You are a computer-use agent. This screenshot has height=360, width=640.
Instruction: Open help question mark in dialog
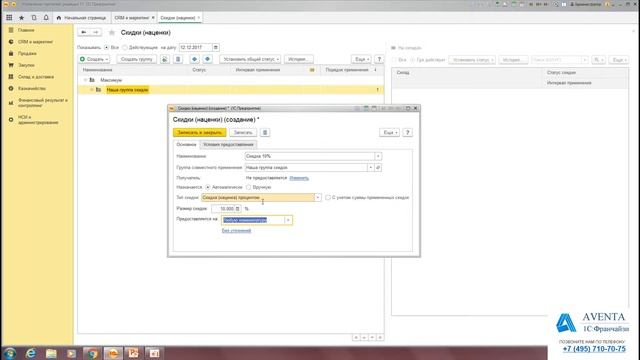pos(407,133)
